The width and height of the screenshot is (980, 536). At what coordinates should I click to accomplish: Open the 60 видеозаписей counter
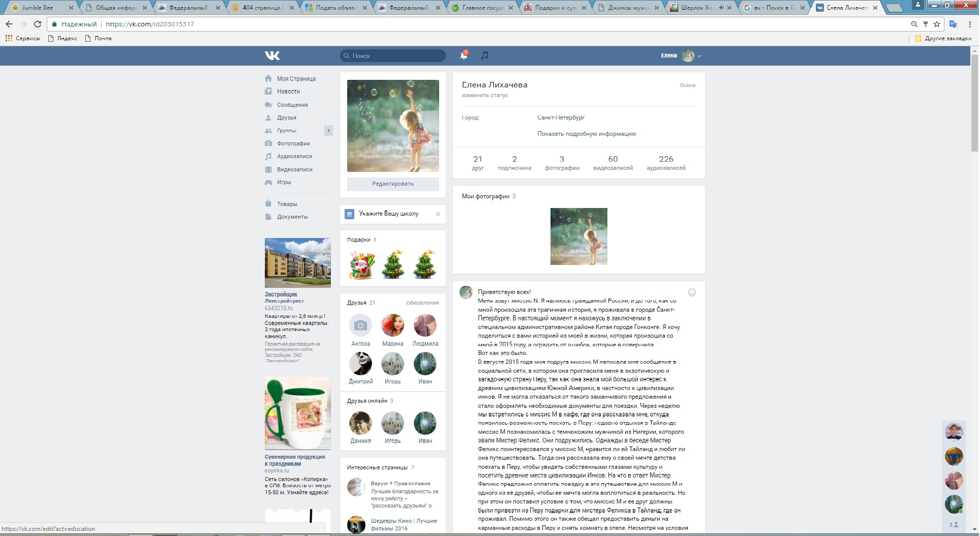click(x=613, y=163)
